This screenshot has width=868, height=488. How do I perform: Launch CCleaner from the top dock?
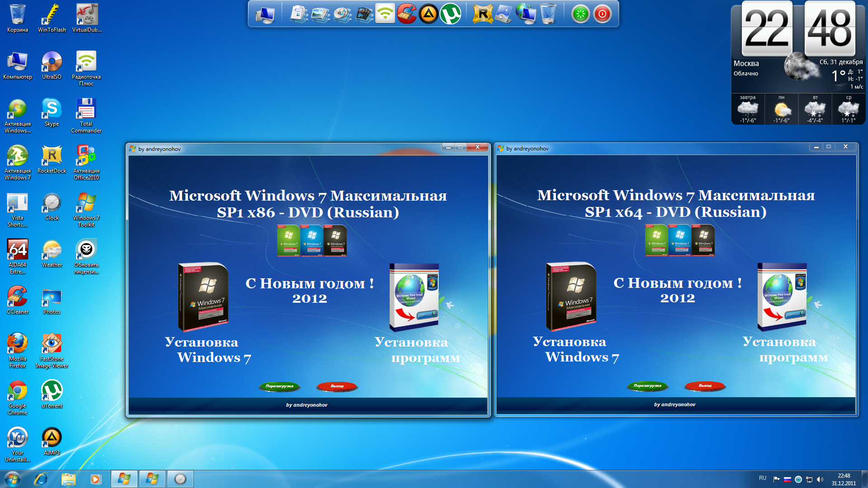click(407, 14)
